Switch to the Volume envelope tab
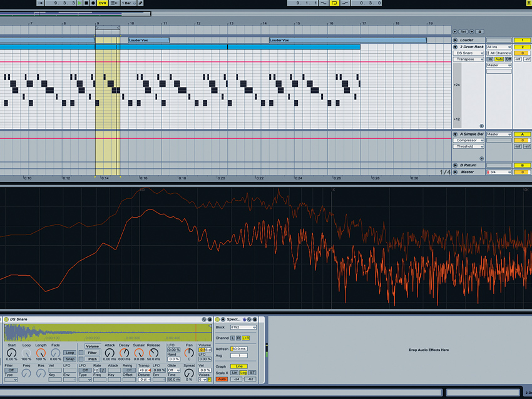This screenshot has height=399, width=532. (92, 346)
